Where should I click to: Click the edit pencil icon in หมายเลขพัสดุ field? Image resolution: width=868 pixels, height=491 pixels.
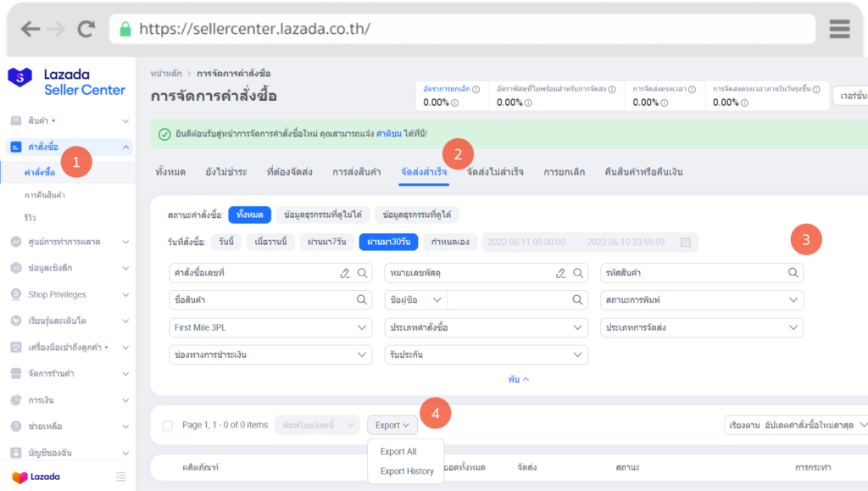pos(560,273)
